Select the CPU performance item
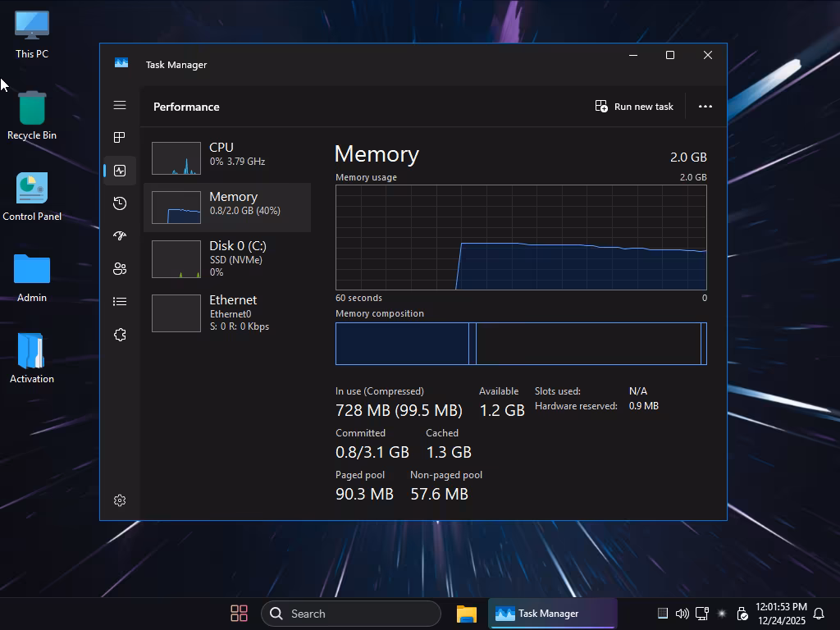Viewport: 840px width, 630px height. 227,158
